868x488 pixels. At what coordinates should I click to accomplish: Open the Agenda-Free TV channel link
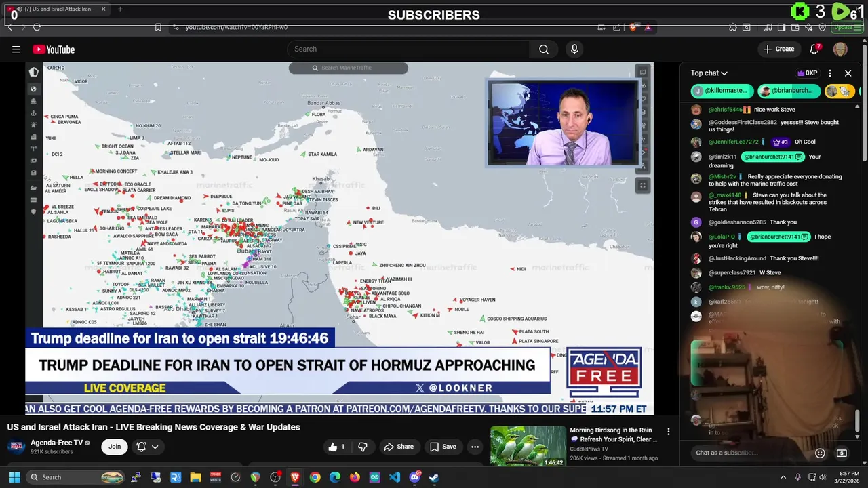click(x=57, y=443)
